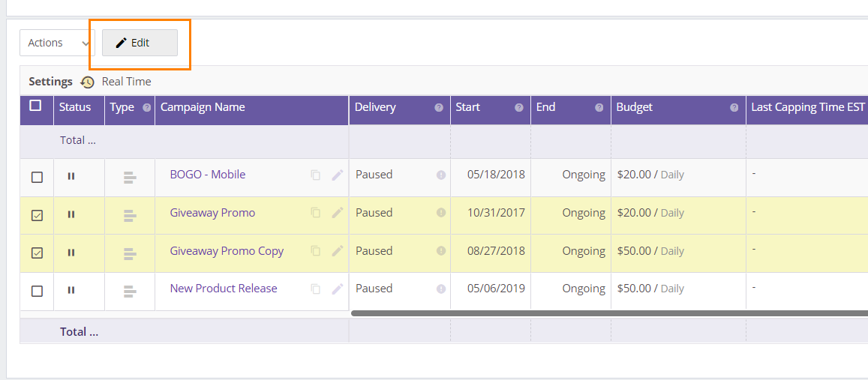Click the Delivery column help icon
Image resolution: width=868 pixels, height=380 pixels.
pyautogui.click(x=439, y=108)
